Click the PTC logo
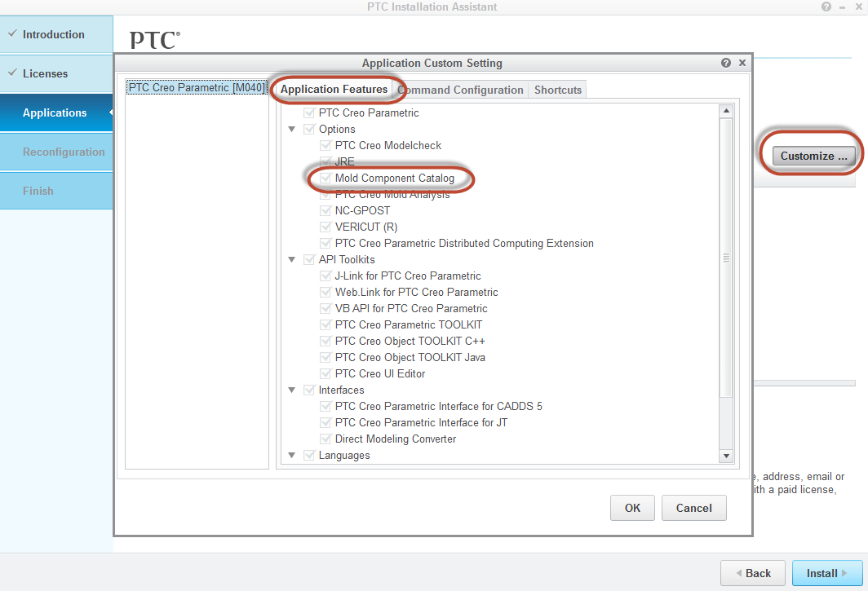The height and width of the screenshot is (591, 868). tap(155, 40)
